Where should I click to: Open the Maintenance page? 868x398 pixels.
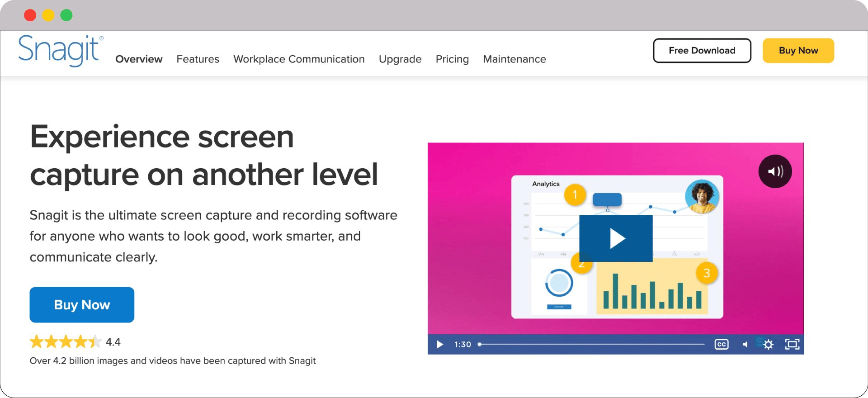514,59
